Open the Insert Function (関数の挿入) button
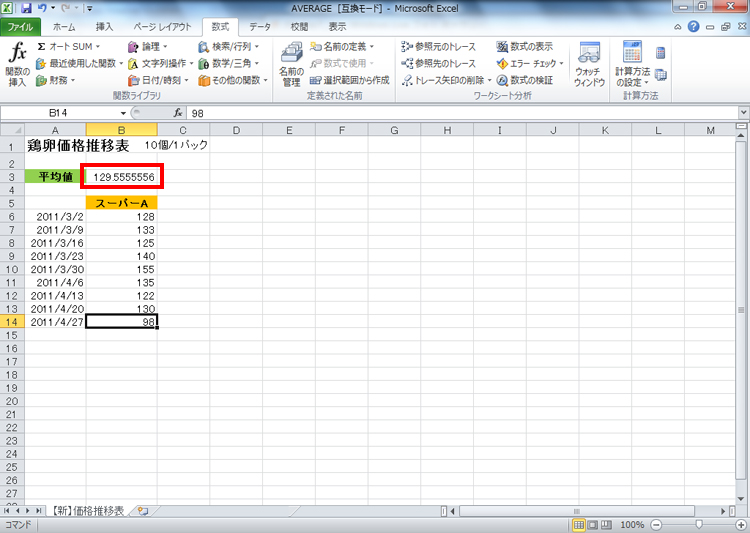750x533 pixels. pos(18,65)
